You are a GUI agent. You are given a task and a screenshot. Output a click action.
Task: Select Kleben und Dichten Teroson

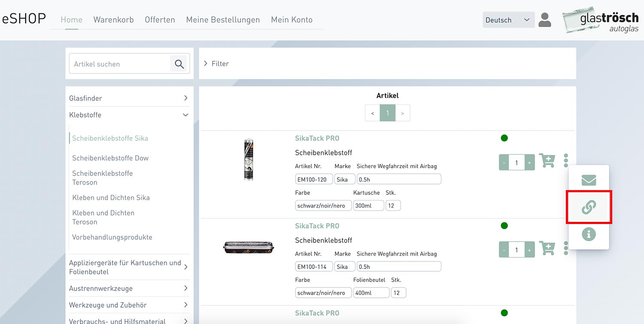click(103, 217)
